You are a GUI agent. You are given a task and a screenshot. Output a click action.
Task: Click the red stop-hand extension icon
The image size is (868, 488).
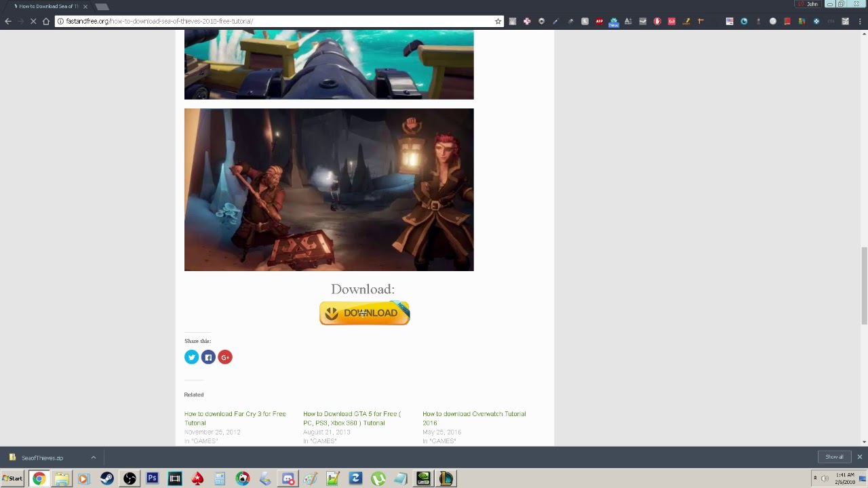click(657, 21)
